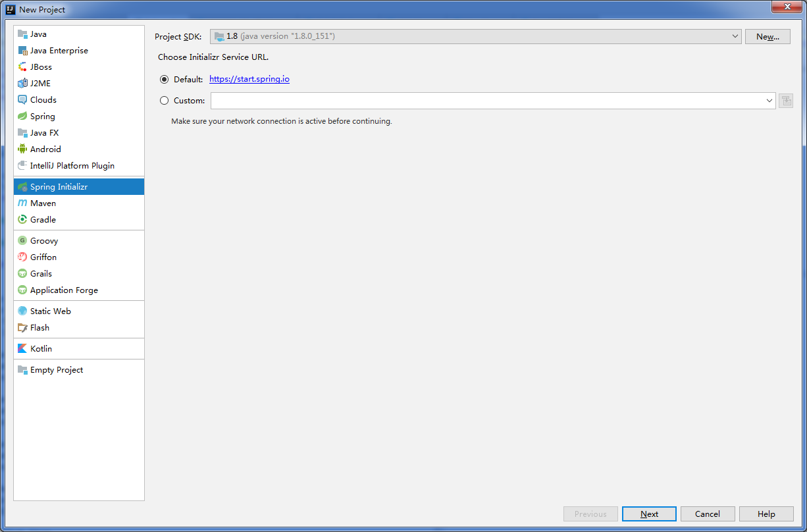Click the Empty Project folder icon
The height and width of the screenshot is (532, 807).
[22, 370]
